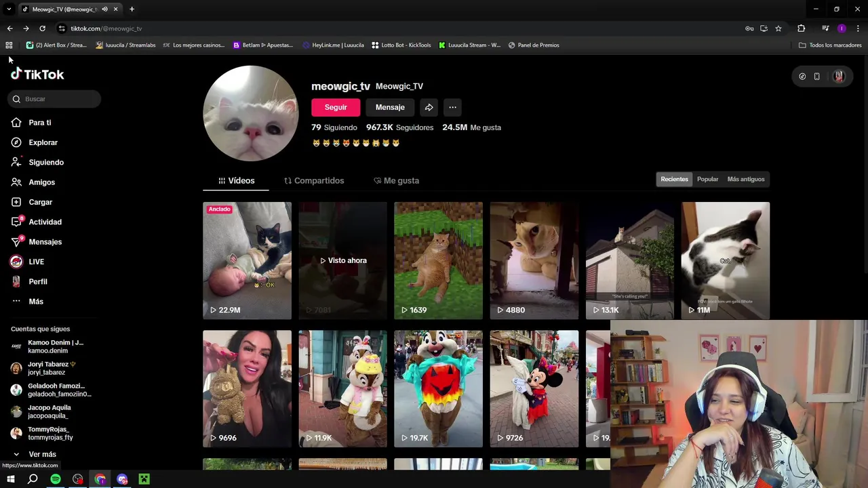The width and height of the screenshot is (868, 488).
Task: Open the Visto ahora video
Action: [342, 260]
